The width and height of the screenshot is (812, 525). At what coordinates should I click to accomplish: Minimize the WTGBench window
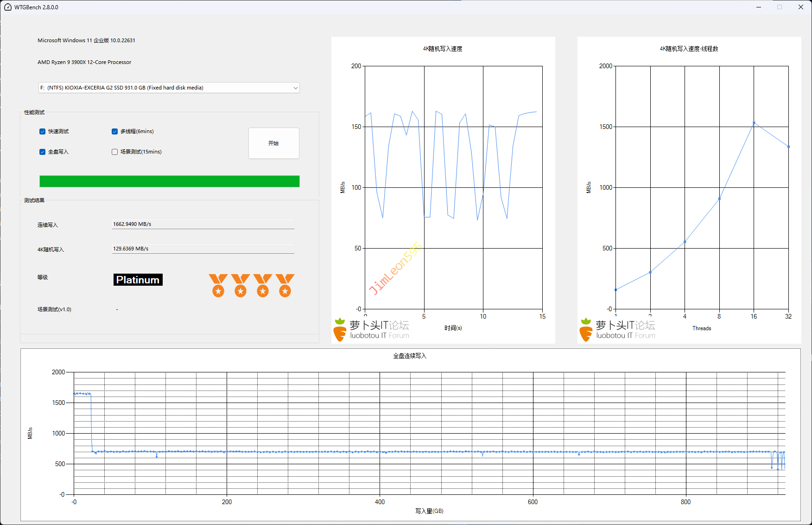click(x=759, y=7)
